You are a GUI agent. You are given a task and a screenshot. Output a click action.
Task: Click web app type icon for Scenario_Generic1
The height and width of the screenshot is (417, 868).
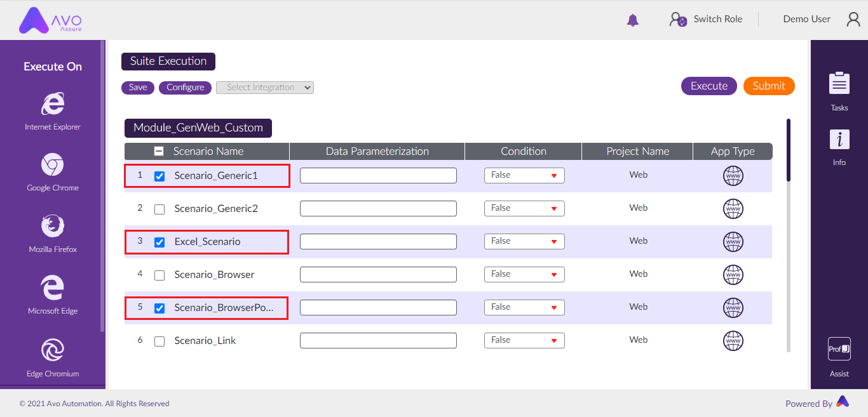point(733,176)
